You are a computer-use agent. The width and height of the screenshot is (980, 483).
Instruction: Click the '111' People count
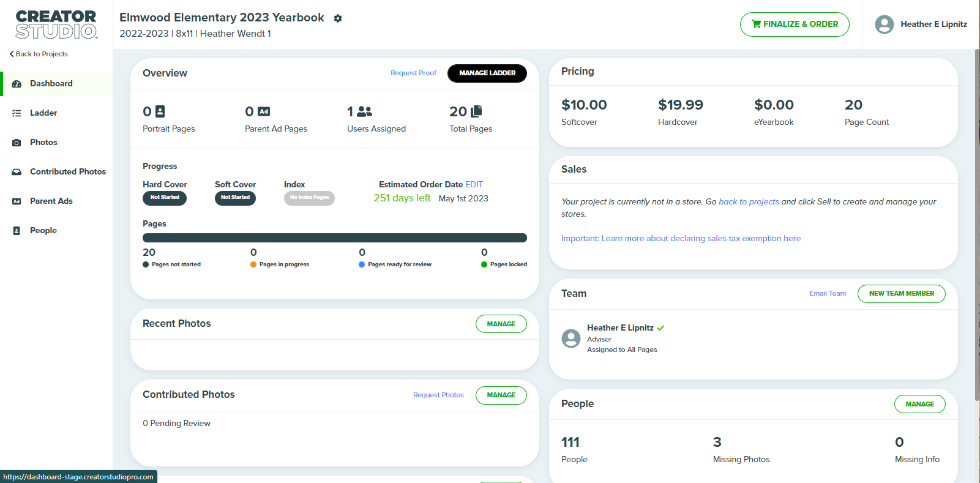[570, 442]
